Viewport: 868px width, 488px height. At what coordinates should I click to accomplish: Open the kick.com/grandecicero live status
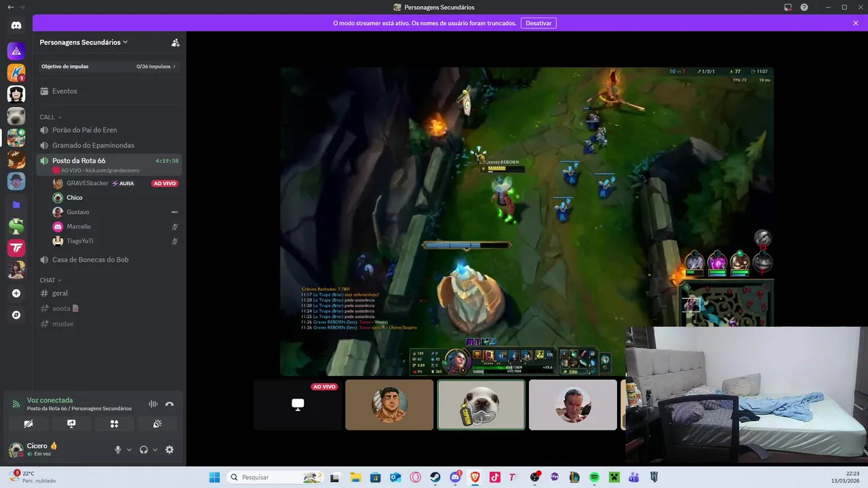click(x=96, y=170)
